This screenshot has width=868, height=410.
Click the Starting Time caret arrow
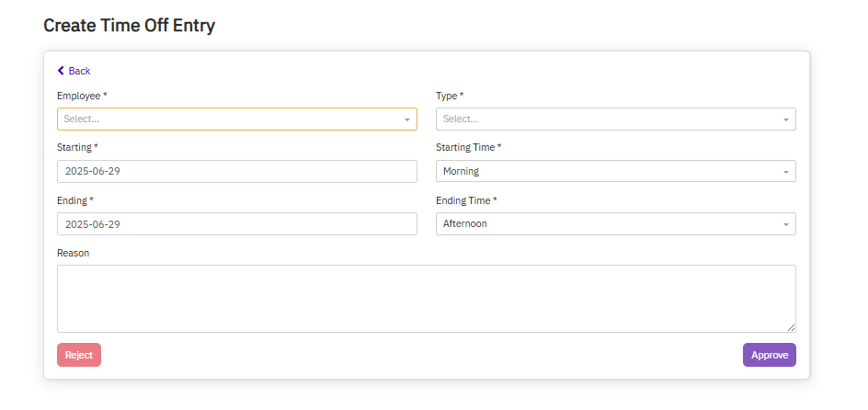[786, 172]
